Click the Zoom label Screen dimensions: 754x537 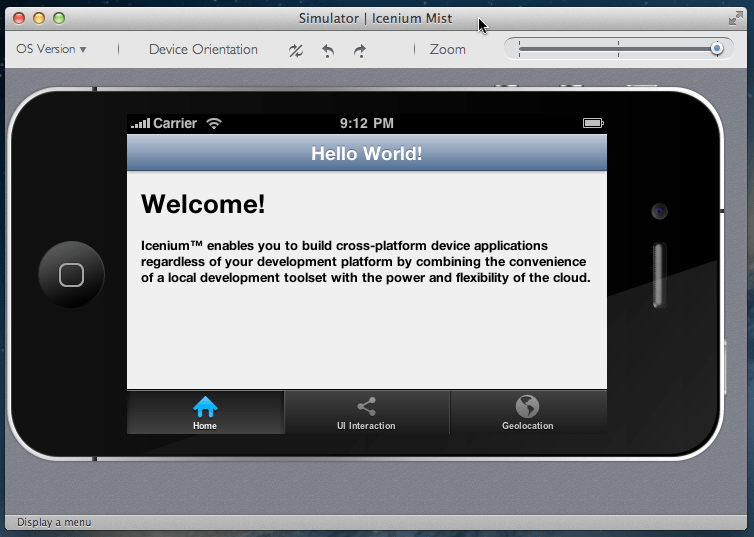pos(448,50)
